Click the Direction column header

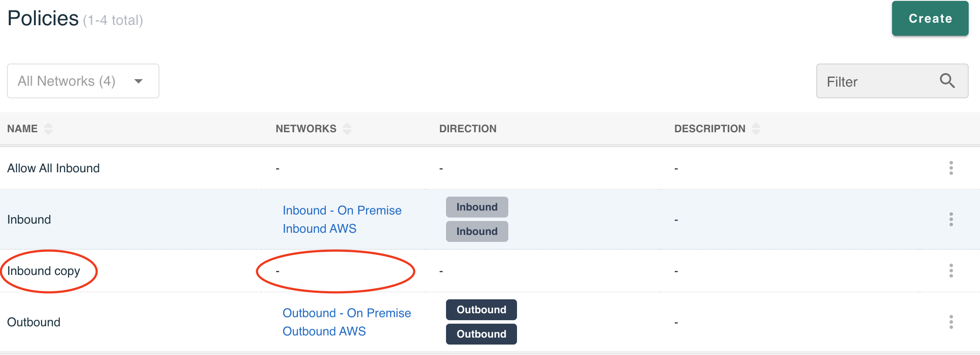468,128
